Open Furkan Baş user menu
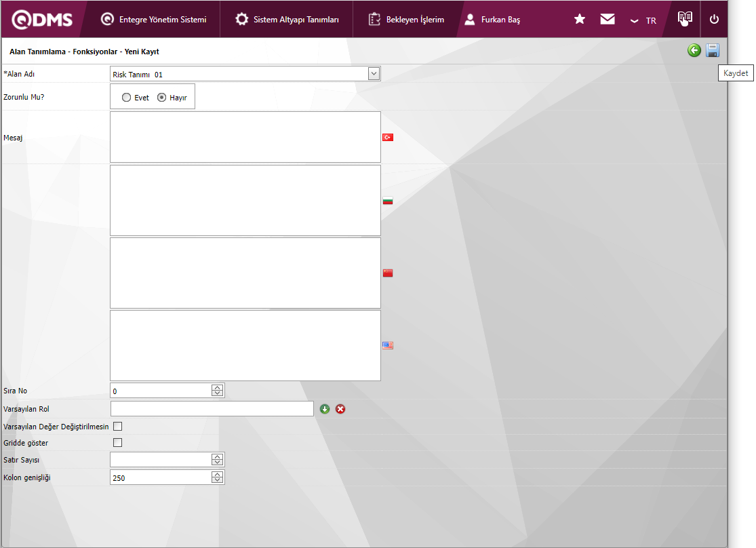This screenshot has height=548, width=756. 492,20
